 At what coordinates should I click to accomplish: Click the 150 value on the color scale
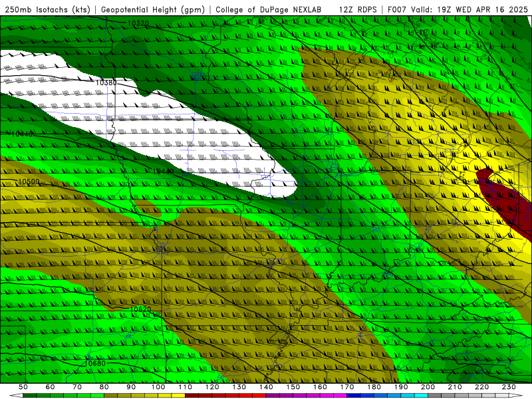click(x=293, y=387)
